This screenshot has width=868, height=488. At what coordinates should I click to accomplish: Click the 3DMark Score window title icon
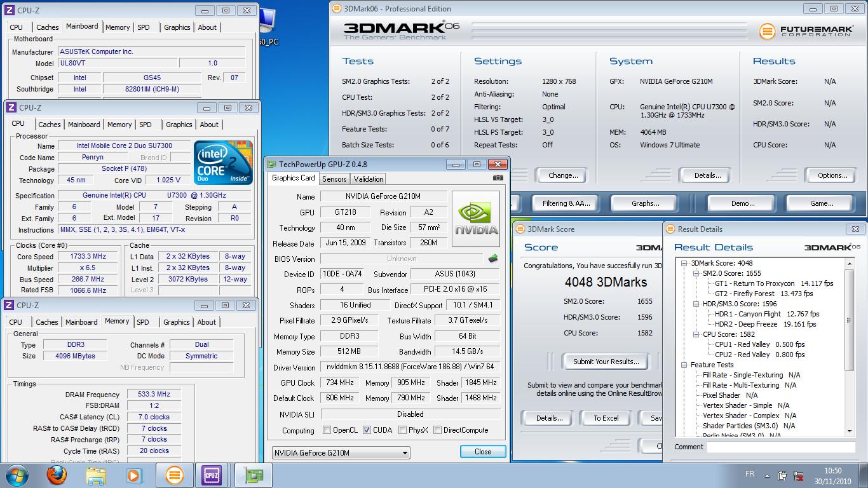coord(520,229)
